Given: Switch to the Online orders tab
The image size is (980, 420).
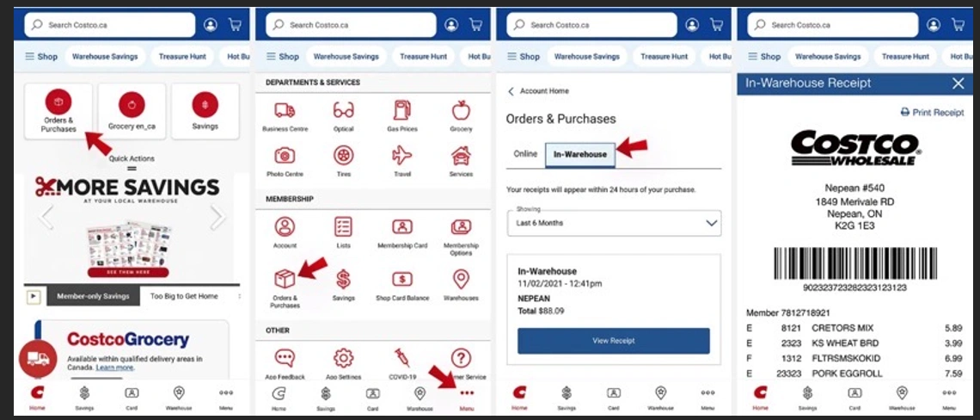Looking at the screenshot, I should point(525,154).
